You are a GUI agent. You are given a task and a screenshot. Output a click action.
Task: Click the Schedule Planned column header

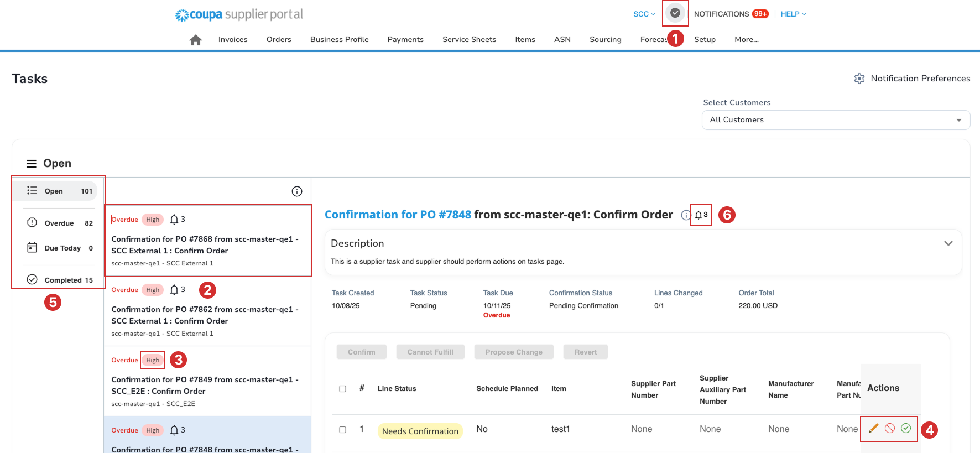tap(507, 389)
